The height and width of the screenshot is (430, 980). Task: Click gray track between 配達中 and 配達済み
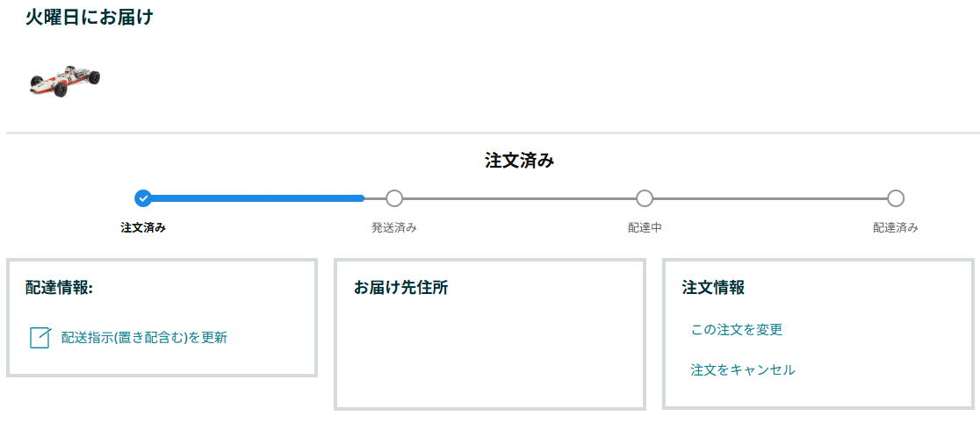pyautogui.click(x=770, y=198)
